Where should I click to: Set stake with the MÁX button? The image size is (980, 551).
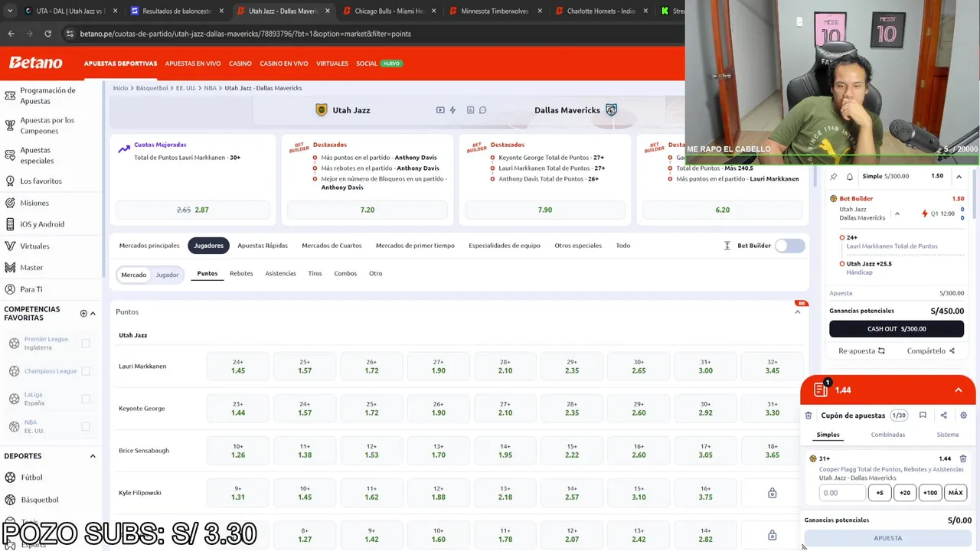pyautogui.click(x=955, y=493)
